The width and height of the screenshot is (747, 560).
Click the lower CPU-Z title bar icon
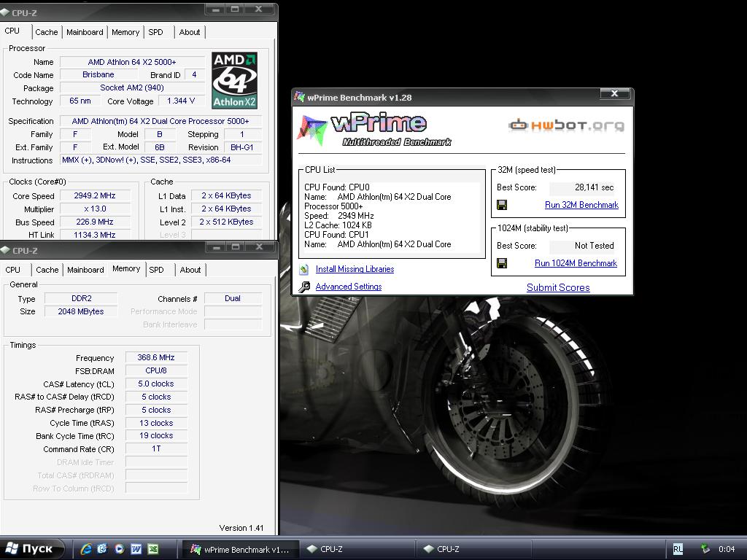[6, 250]
